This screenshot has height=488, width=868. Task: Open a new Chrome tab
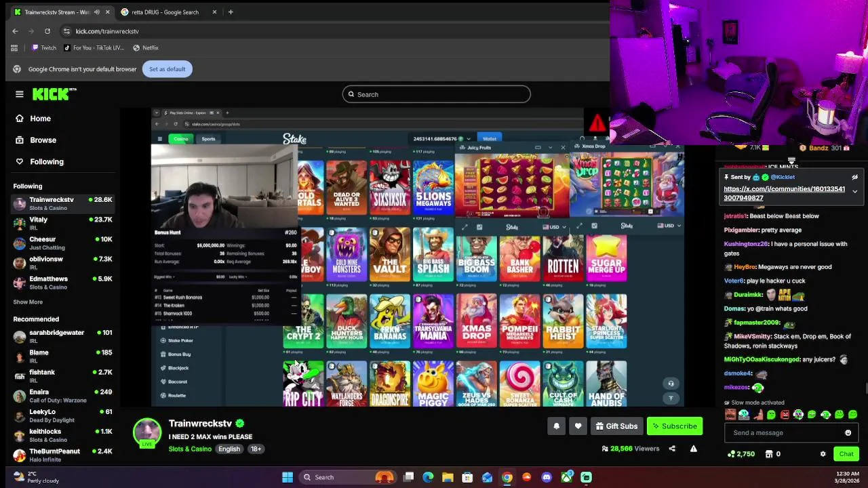[x=231, y=12]
